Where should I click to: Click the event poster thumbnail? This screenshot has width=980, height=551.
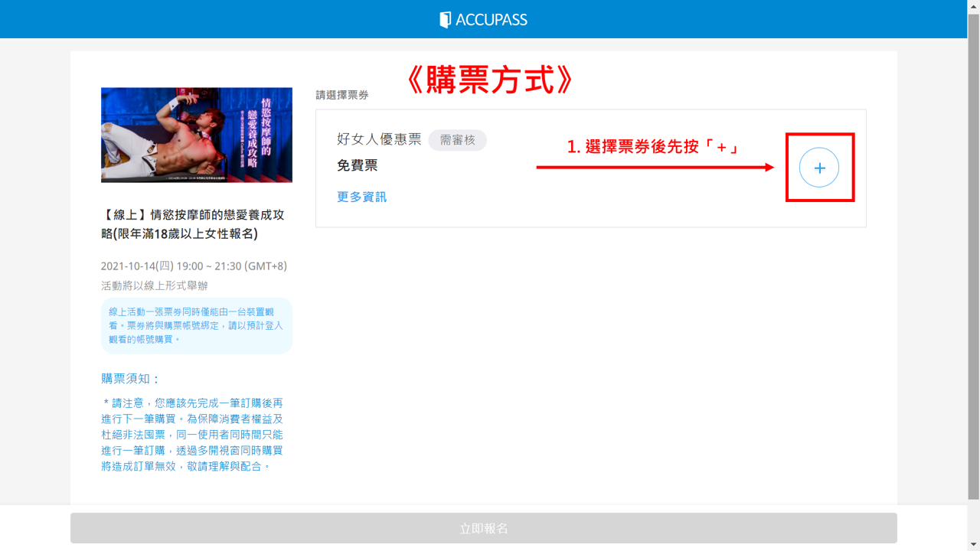point(197,135)
